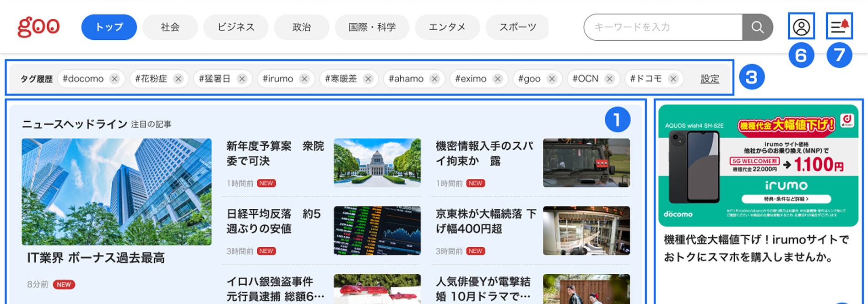Open the Diet building thumbnail
Viewport: 868px width, 304px height.
(377, 163)
